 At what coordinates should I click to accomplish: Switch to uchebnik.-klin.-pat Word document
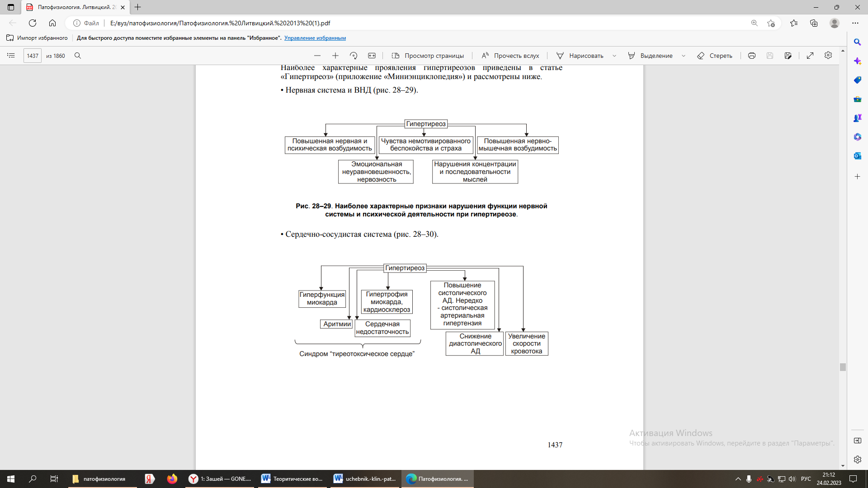coord(365,479)
